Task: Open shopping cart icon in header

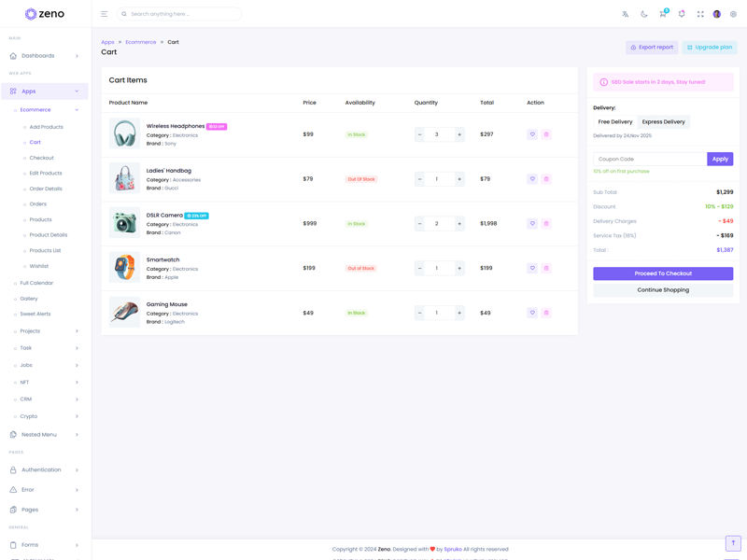Action: coord(663,14)
